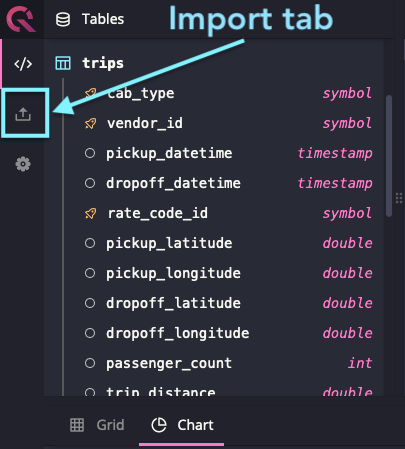Click the timestamp type of pickup_datetime
This screenshot has width=405, height=449.
click(335, 153)
